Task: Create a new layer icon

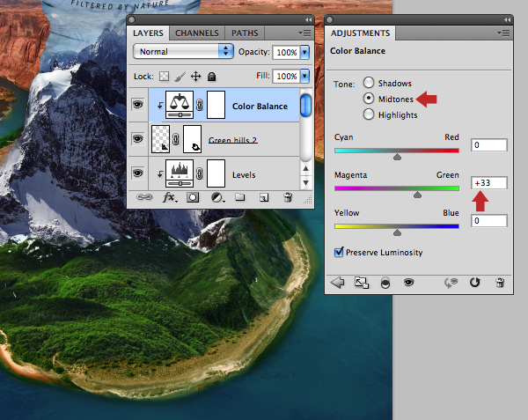Action: click(x=264, y=197)
